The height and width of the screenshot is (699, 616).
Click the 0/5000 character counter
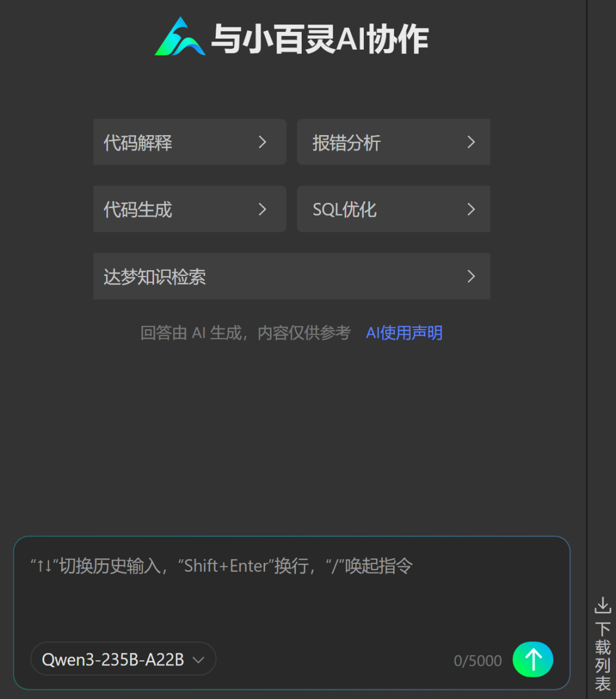click(x=478, y=661)
